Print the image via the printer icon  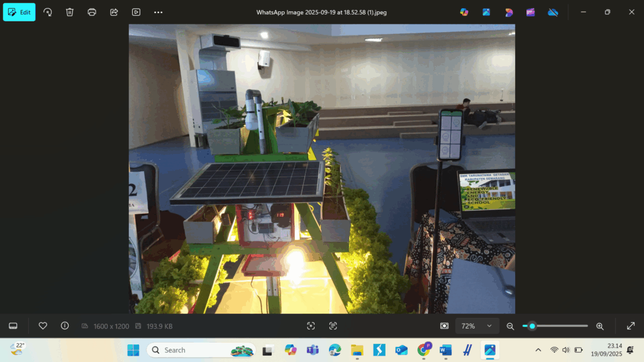pyautogui.click(x=92, y=12)
